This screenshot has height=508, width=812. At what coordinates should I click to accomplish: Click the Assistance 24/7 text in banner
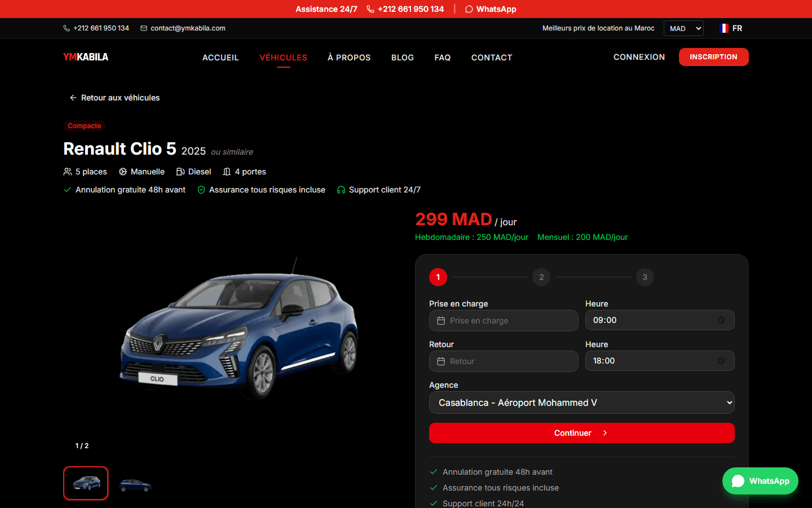326,9
